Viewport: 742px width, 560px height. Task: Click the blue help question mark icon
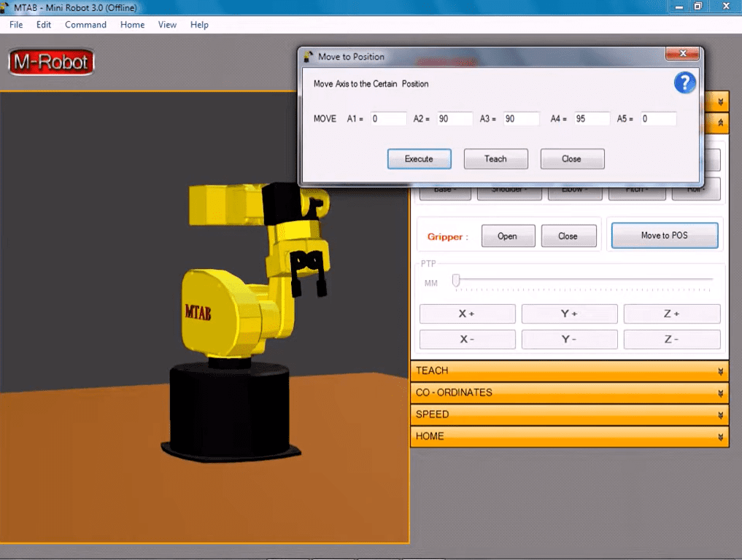click(684, 83)
